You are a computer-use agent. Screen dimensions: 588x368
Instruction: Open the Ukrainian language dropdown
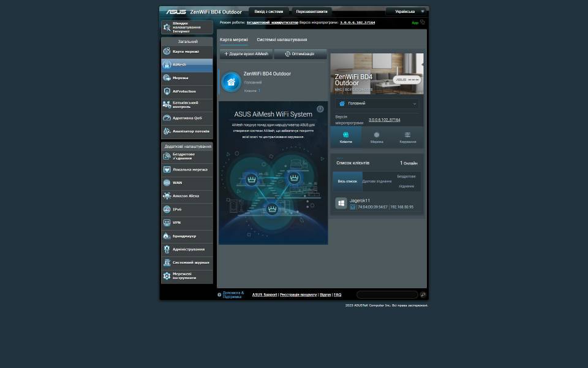pos(408,12)
